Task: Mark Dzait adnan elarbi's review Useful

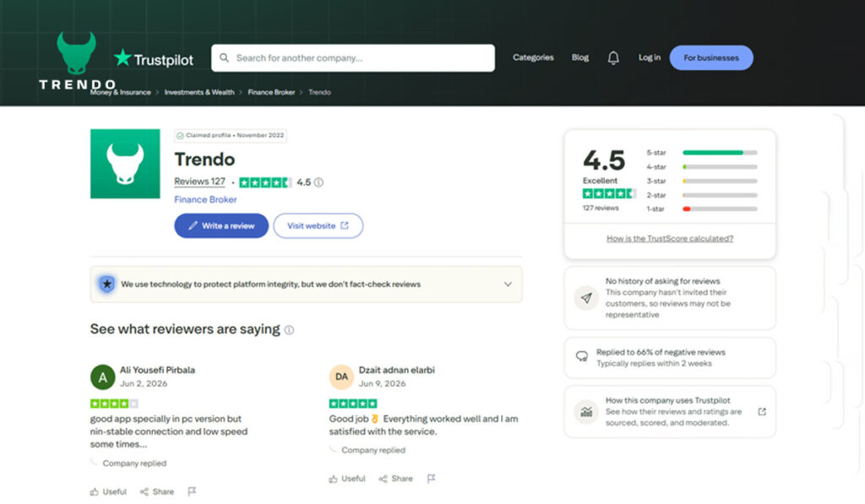Action: (x=347, y=479)
